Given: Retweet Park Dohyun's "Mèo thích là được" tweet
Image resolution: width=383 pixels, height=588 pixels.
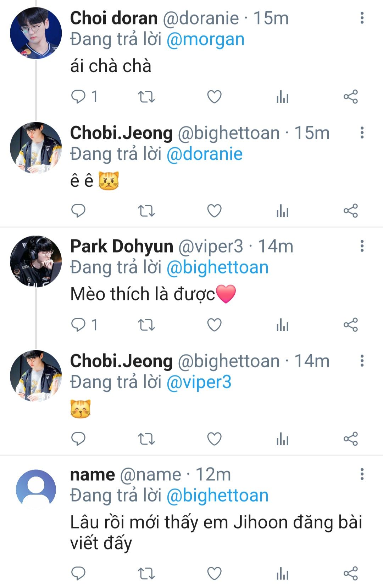Looking at the screenshot, I should 146,324.
